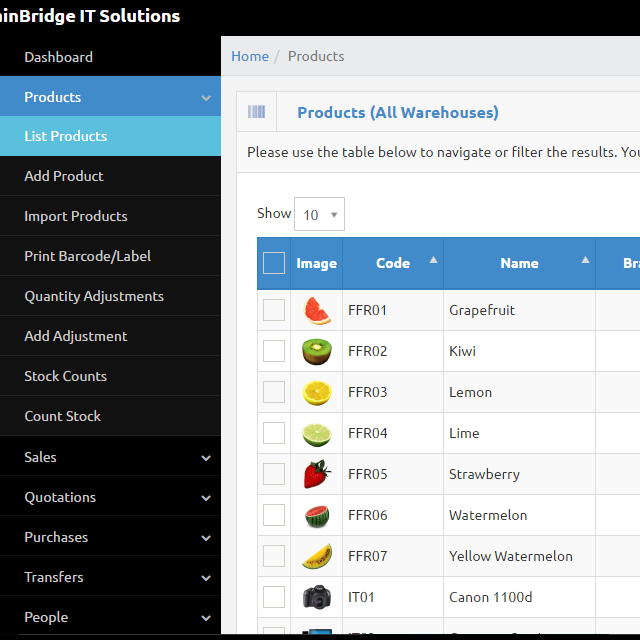Image resolution: width=640 pixels, height=640 pixels.
Task: Click the barcode icon beside Products title
Action: tap(256, 111)
